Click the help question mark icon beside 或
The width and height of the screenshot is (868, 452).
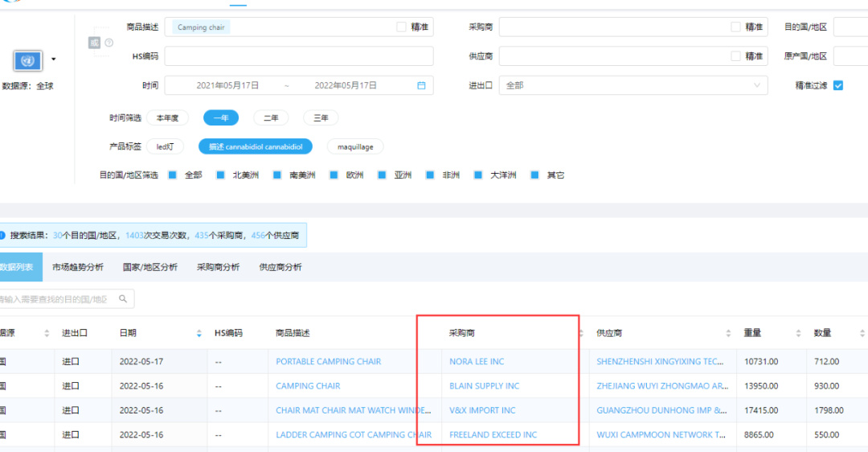click(x=109, y=43)
